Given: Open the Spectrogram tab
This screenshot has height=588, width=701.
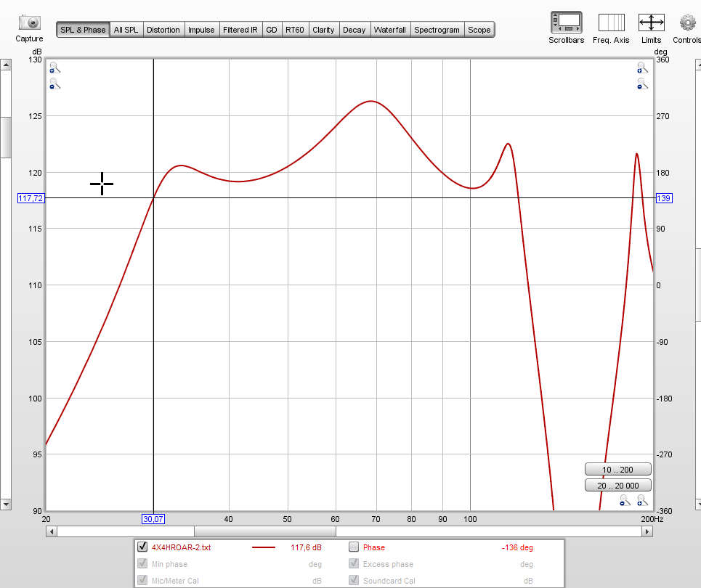Looking at the screenshot, I should (x=437, y=30).
